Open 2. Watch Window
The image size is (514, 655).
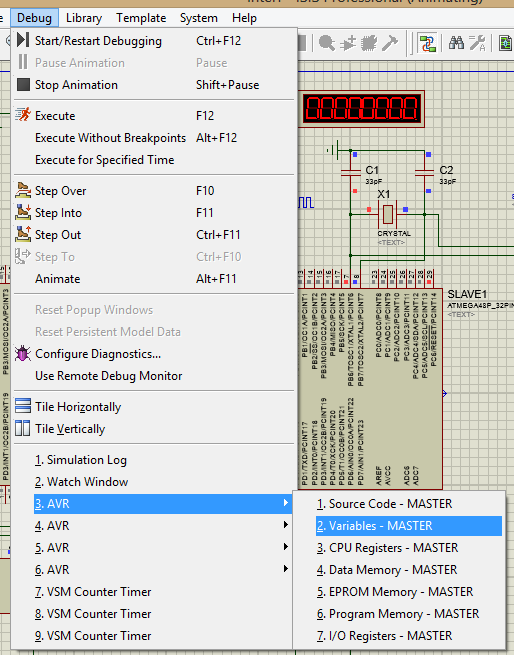click(154, 482)
